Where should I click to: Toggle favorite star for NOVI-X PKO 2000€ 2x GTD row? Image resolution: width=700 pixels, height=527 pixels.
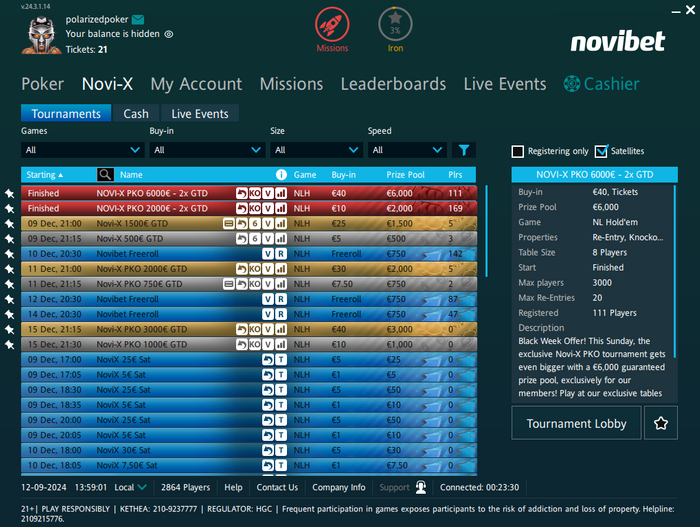pyautogui.click(x=9, y=209)
